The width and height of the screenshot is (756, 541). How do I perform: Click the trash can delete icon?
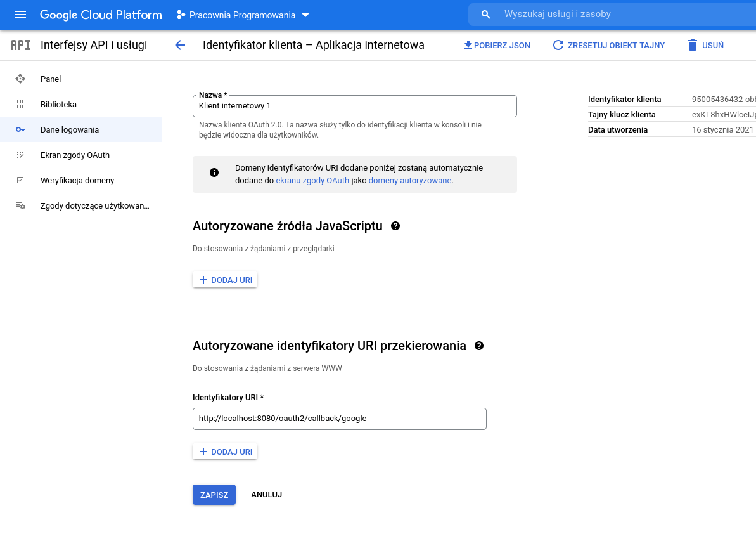tap(693, 46)
